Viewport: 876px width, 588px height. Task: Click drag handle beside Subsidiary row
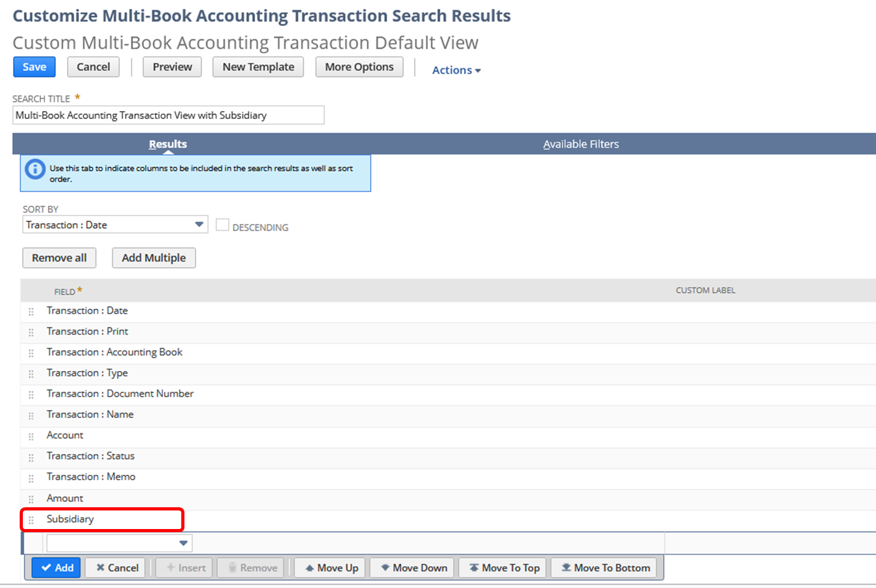point(31,520)
